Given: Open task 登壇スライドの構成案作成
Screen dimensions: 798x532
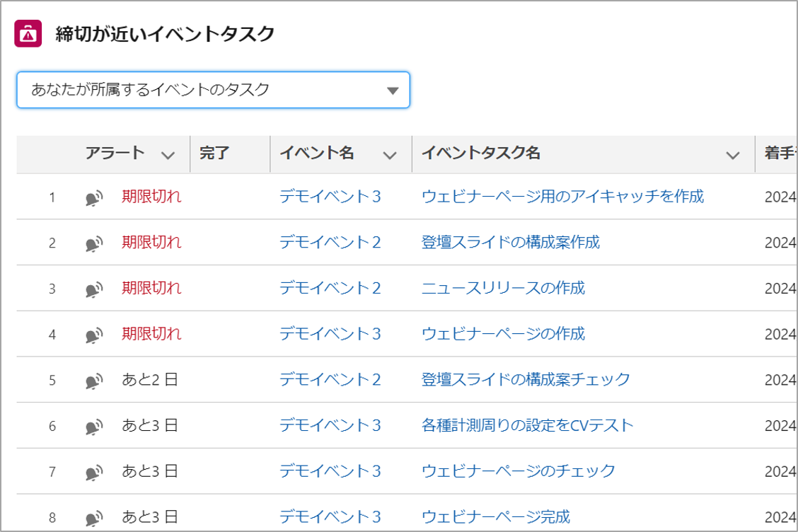Looking at the screenshot, I should 510,243.
